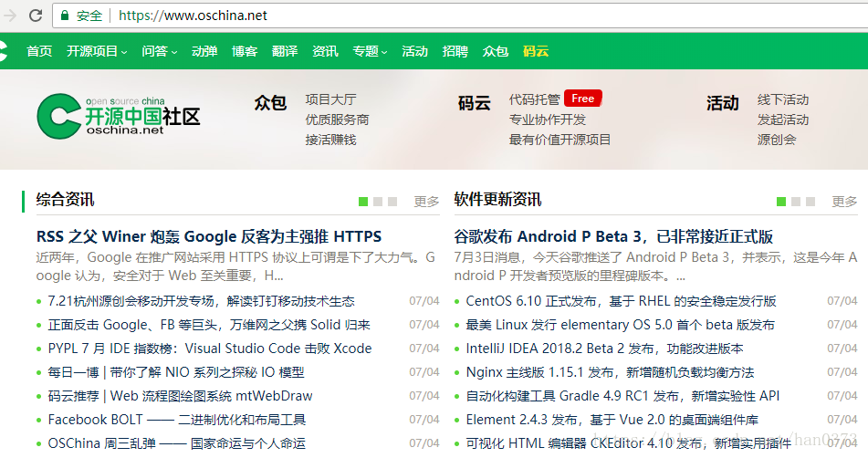Open the article Nginx 主线版 1.15.1 发布
This screenshot has height=458, width=868.
click(610, 372)
